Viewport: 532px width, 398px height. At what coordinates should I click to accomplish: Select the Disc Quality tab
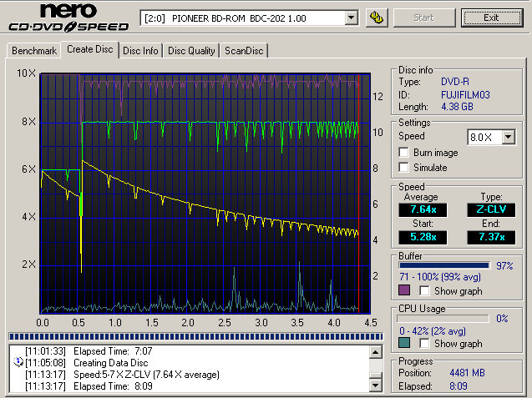tap(191, 51)
